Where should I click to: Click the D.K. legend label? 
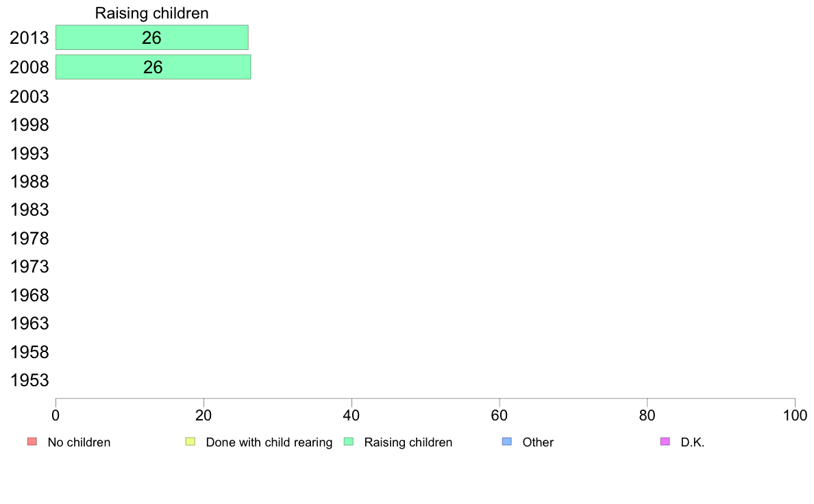coord(693,442)
